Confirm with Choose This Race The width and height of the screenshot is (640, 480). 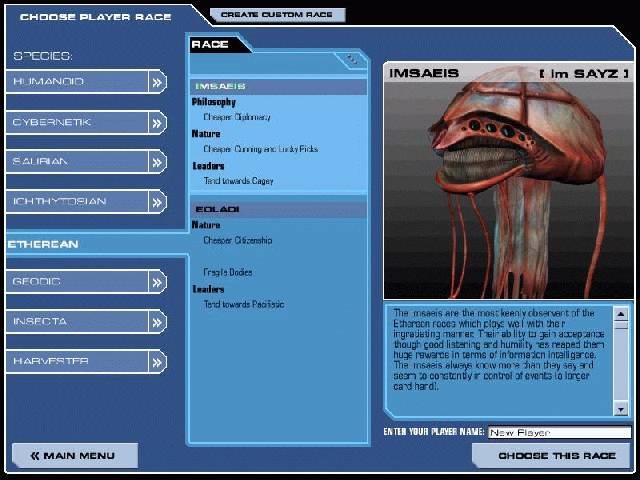pyautogui.click(x=551, y=456)
